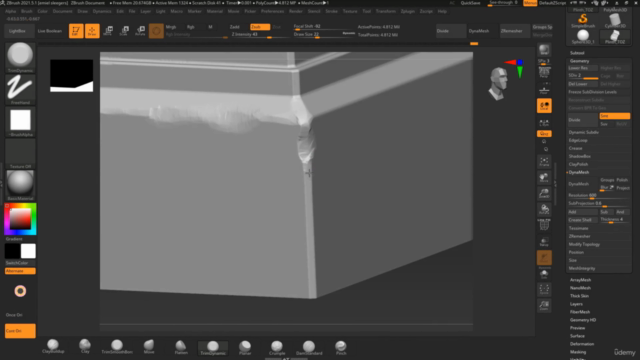The image size is (640, 360).
Task: Expand the Crease section
Action: (576, 148)
